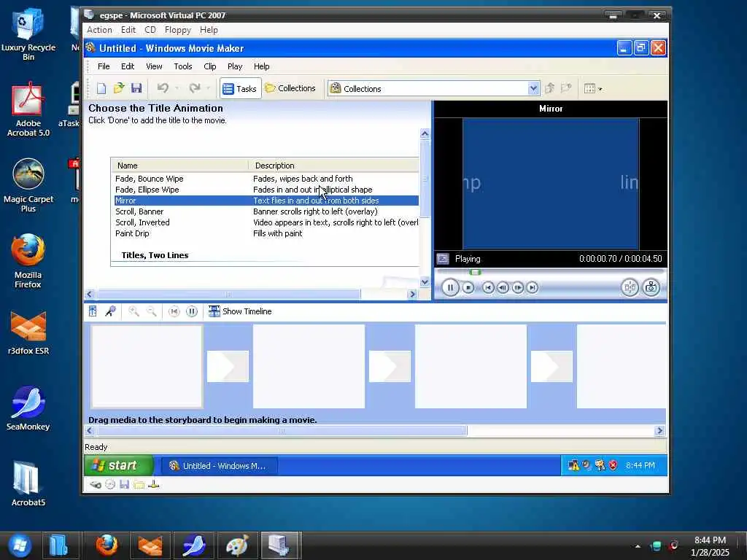Open Virtual PC Floppy menu
This screenshot has width=747, height=560.
[178, 30]
